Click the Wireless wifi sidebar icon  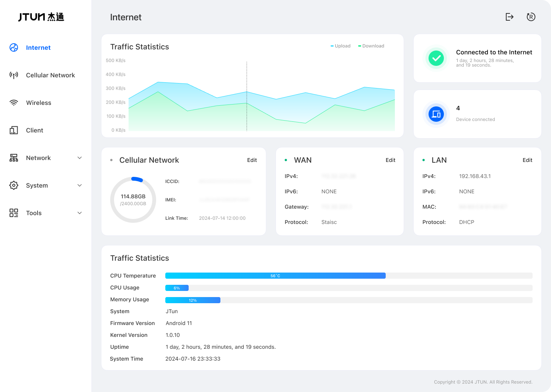[14, 103]
